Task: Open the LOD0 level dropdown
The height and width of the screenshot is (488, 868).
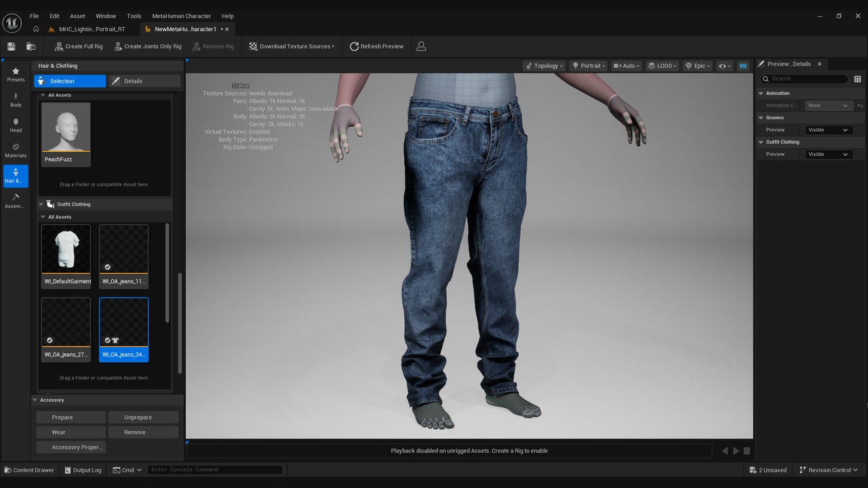Action: tap(663, 66)
